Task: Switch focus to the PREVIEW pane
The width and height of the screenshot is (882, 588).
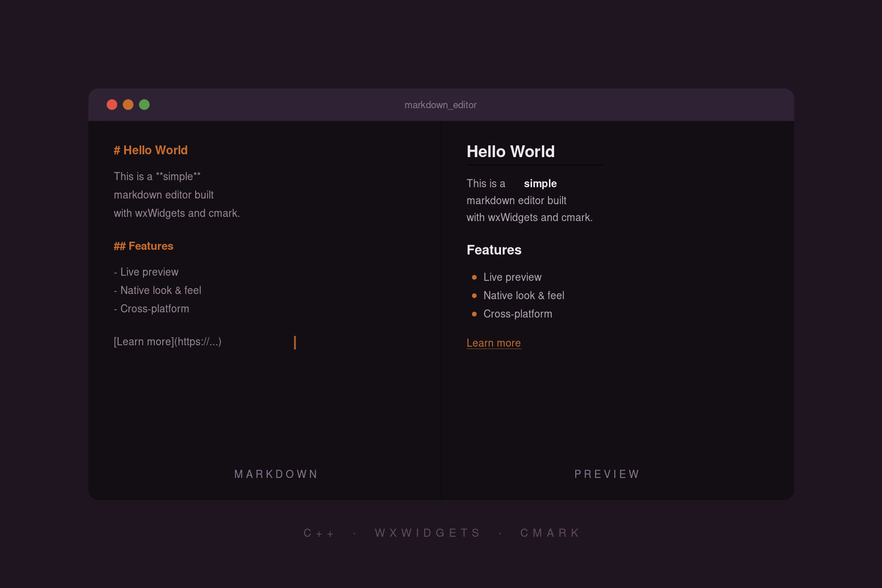Action: point(607,474)
